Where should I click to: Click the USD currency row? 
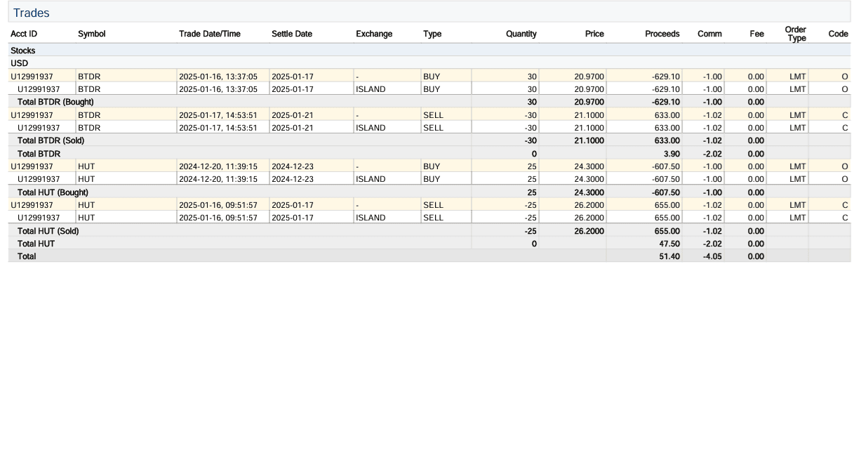pos(20,63)
